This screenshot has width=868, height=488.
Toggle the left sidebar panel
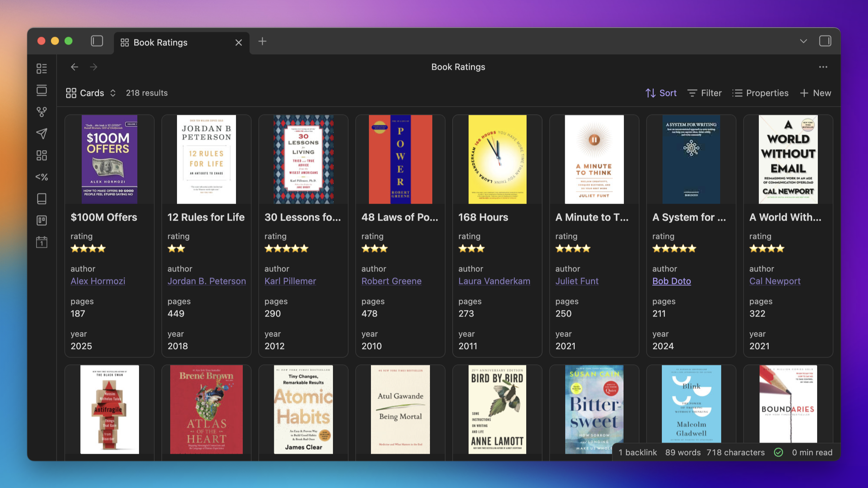(97, 41)
